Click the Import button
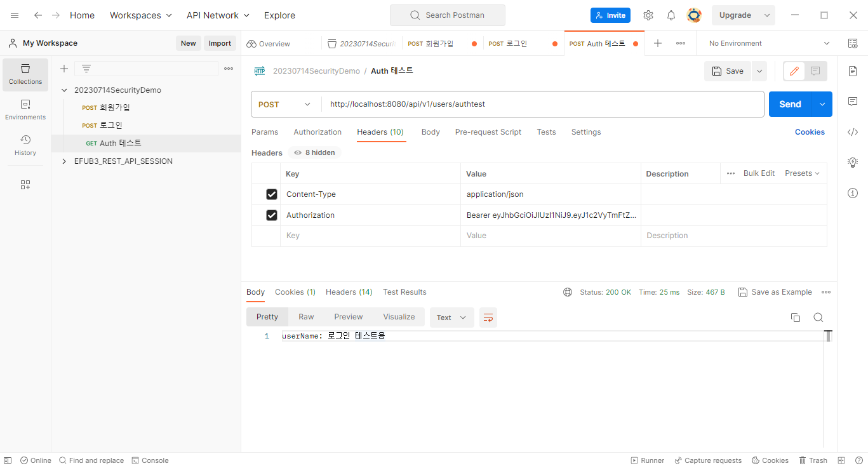 pyautogui.click(x=220, y=43)
